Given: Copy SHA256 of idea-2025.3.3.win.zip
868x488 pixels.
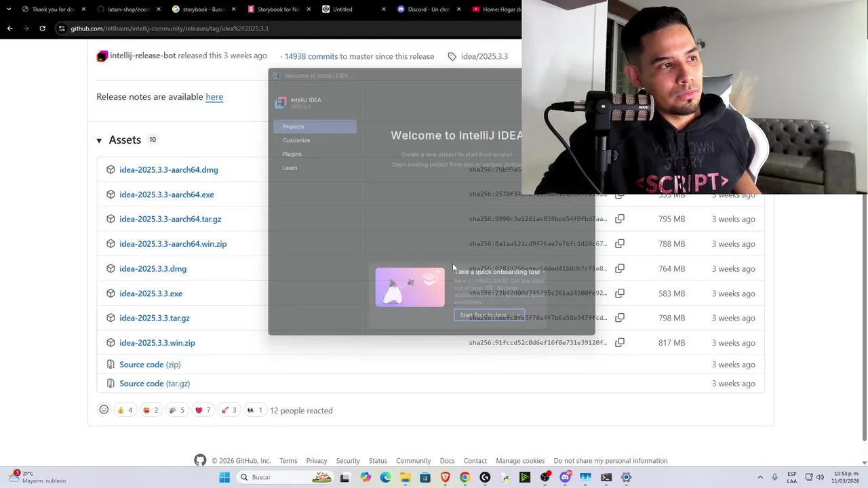Looking at the screenshot, I should coord(620,343).
